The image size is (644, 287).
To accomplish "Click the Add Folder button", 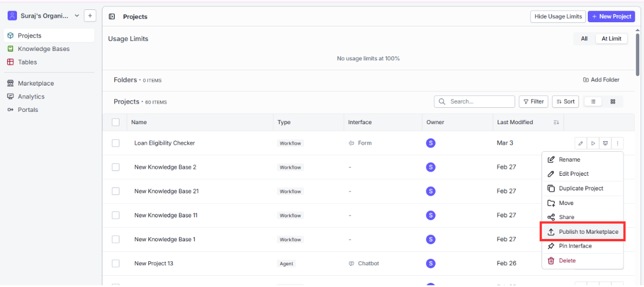I will click(x=601, y=80).
